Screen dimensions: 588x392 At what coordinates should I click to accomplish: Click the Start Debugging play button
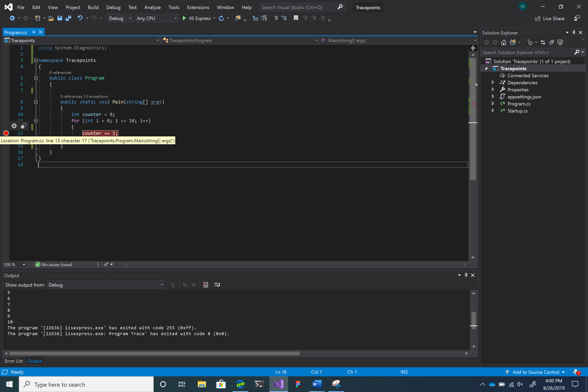click(184, 18)
